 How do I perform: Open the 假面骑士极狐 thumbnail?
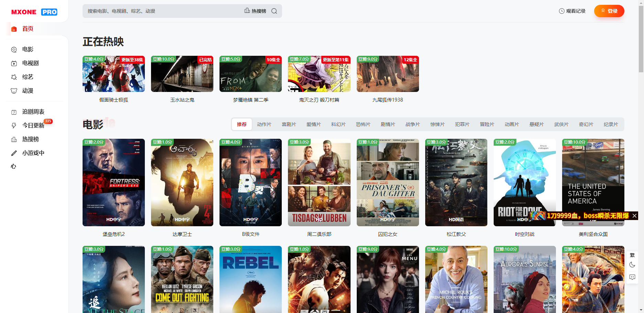(114, 74)
